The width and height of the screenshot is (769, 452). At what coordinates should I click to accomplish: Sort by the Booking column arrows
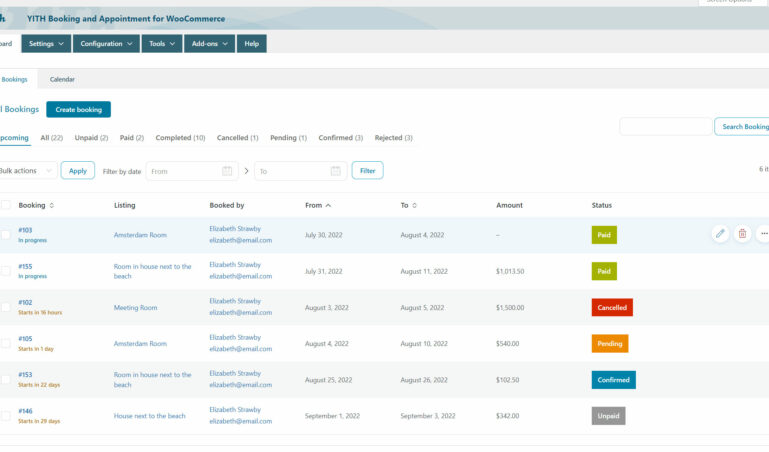click(x=51, y=205)
